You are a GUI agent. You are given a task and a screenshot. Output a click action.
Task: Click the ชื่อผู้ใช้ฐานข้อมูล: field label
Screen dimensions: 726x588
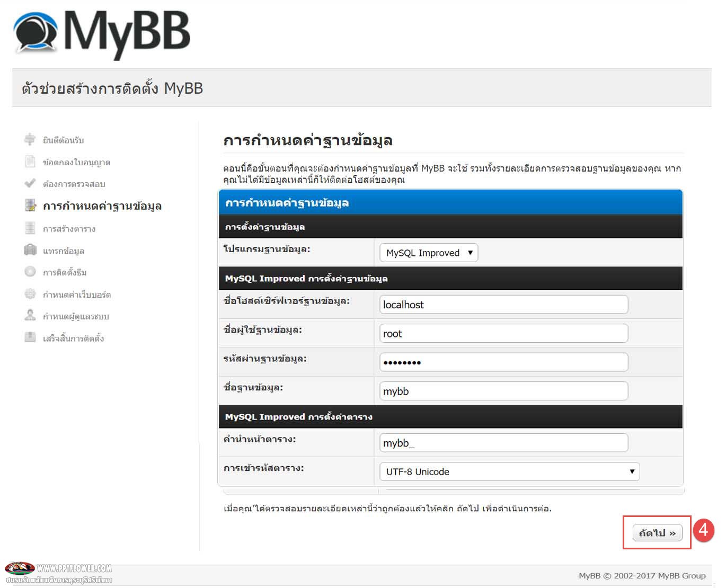[x=263, y=329]
